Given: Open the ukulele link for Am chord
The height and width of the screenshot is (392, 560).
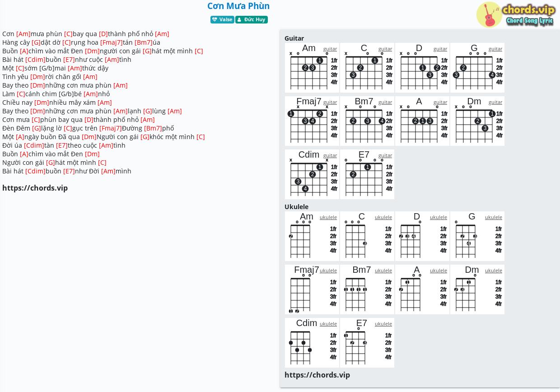Looking at the screenshot, I should click(x=328, y=217).
